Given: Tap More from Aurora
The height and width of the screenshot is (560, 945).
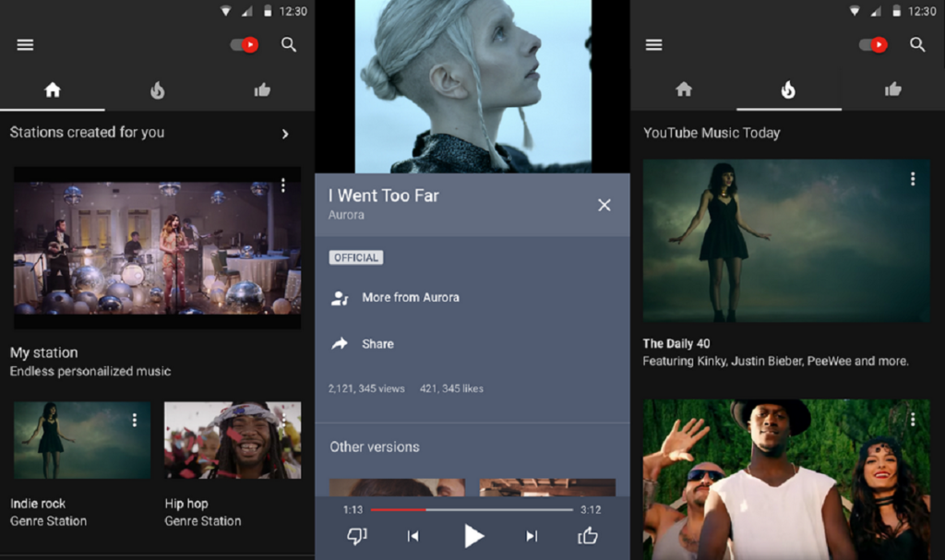Looking at the screenshot, I should [x=410, y=297].
